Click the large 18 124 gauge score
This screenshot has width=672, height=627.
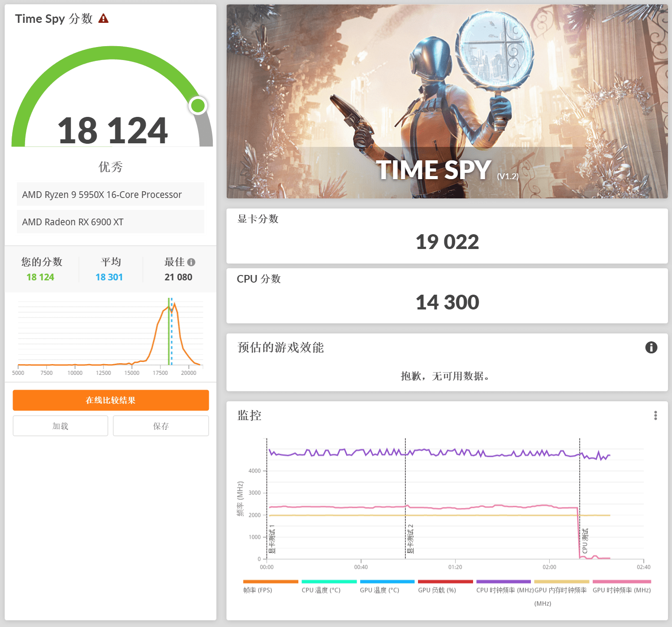coord(112,131)
